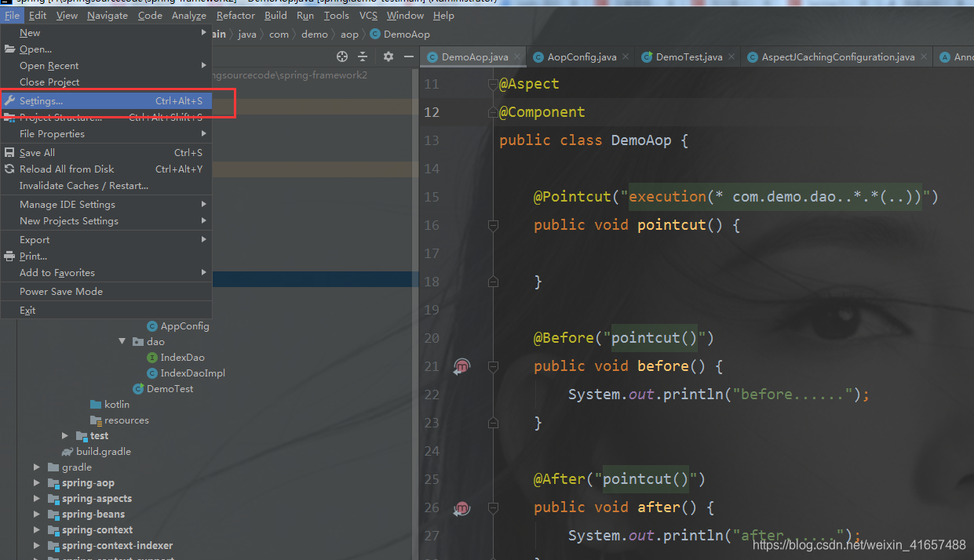Open the Export submenu

coord(106,240)
